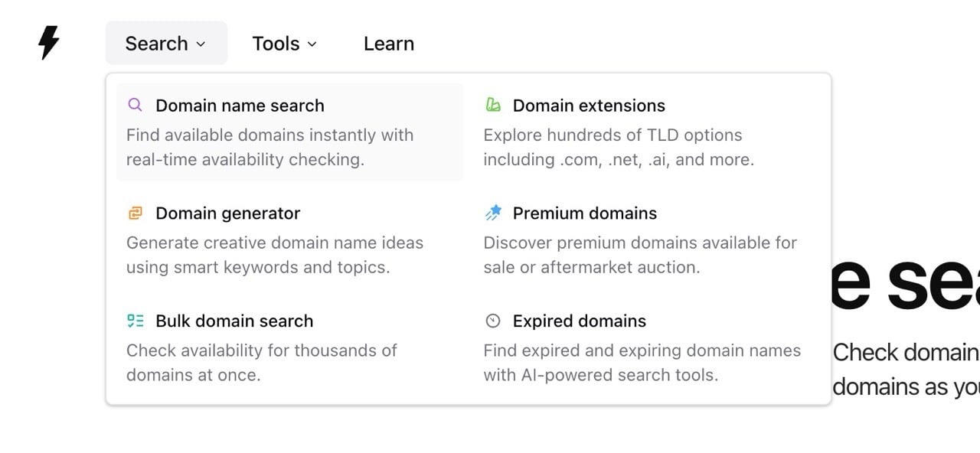
Task: Open Domain name search
Action: coord(240,105)
